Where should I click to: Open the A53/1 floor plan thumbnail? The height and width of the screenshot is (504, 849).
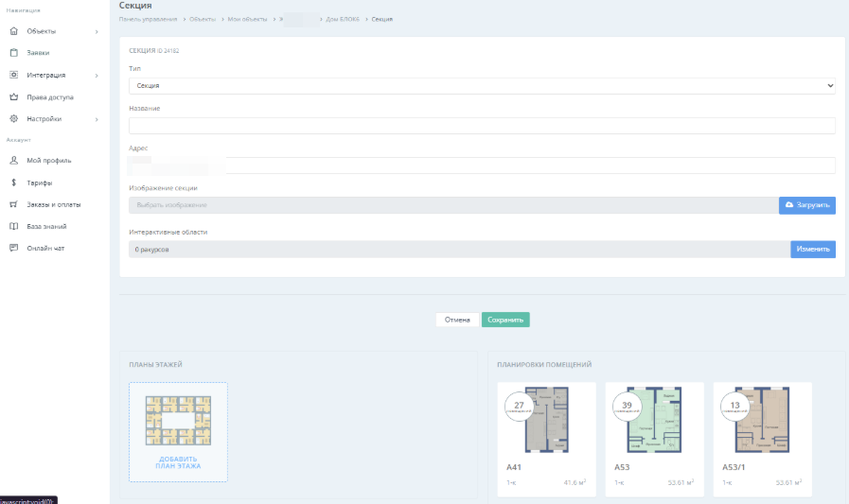tap(762, 423)
